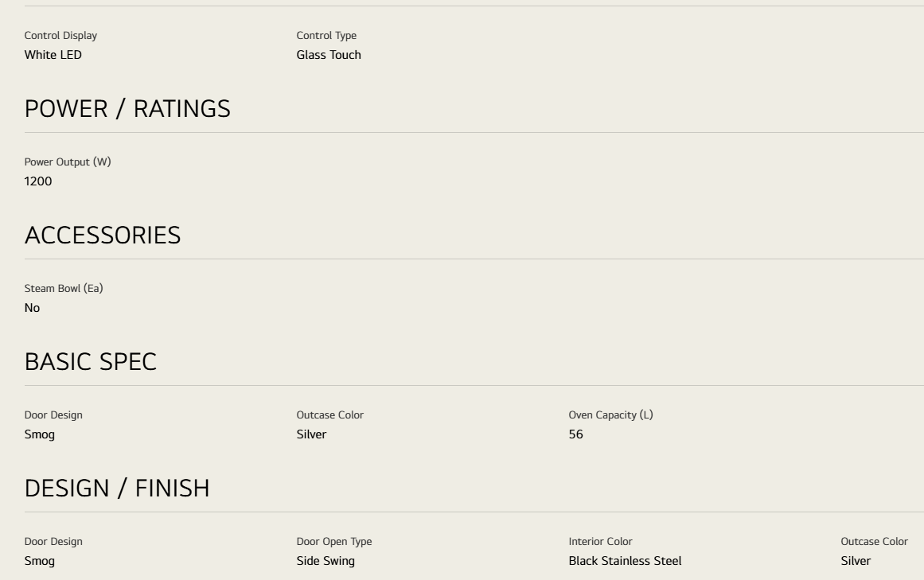Select the Control Display label
Viewport: 924px width, 580px height.
coord(60,35)
